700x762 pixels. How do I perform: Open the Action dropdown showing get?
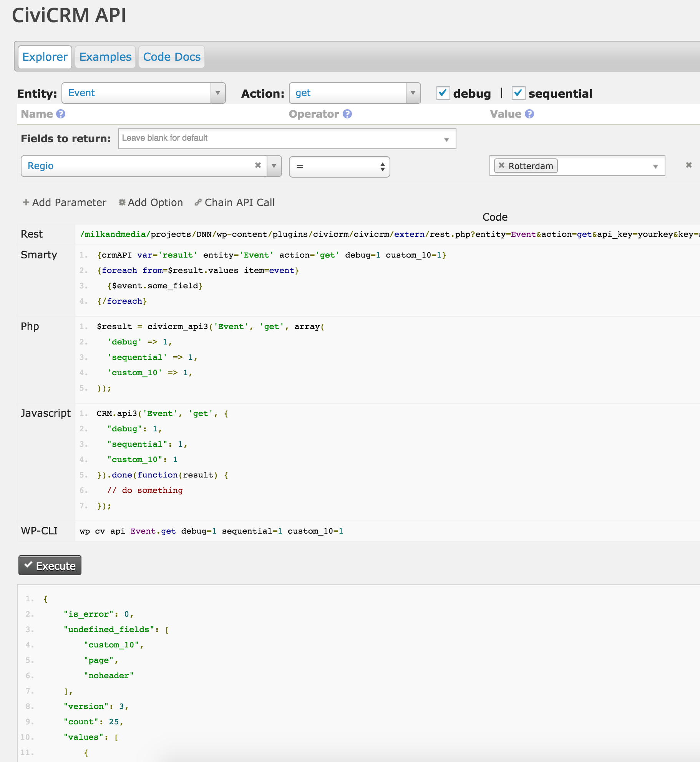tap(355, 93)
